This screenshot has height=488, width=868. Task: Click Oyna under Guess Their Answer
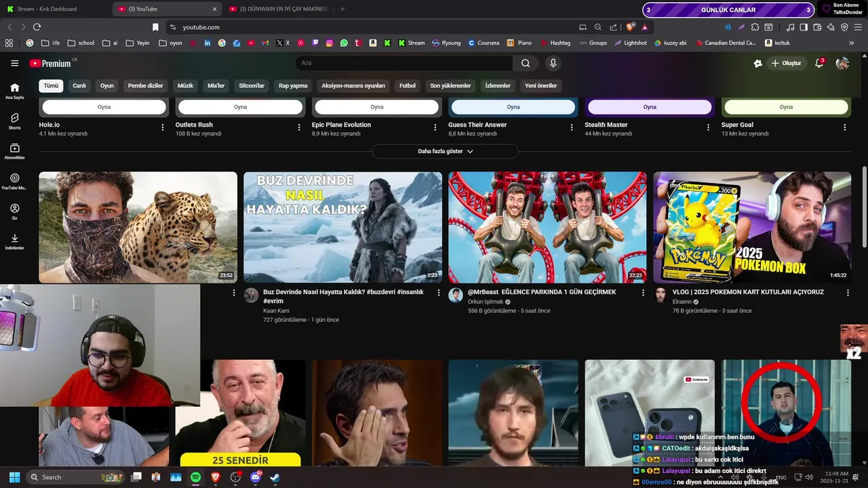(513, 107)
